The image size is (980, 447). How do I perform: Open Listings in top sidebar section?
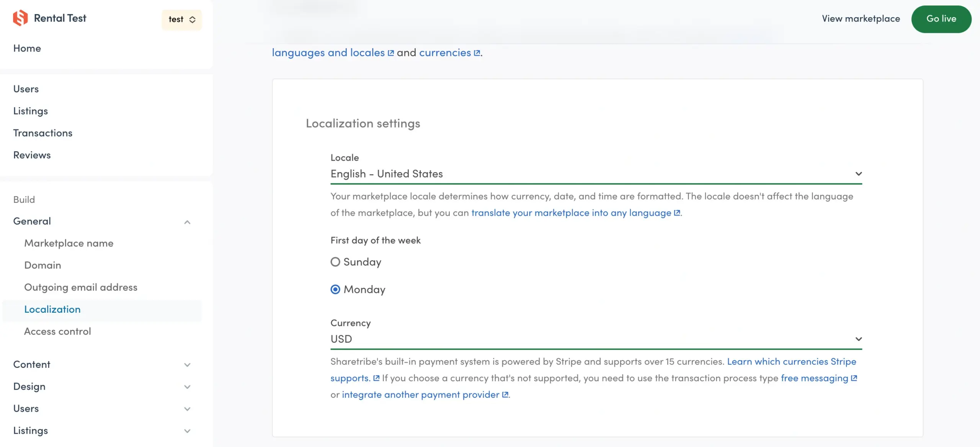click(x=31, y=111)
